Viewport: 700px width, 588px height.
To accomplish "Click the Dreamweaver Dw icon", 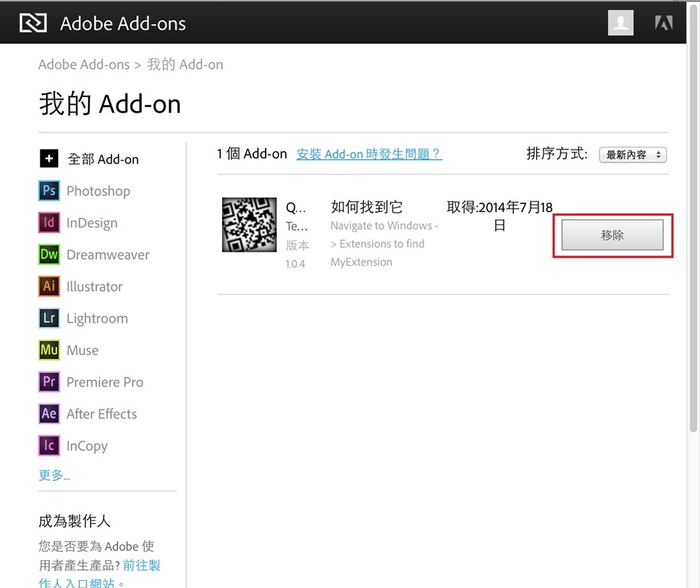I will (x=49, y=254).
